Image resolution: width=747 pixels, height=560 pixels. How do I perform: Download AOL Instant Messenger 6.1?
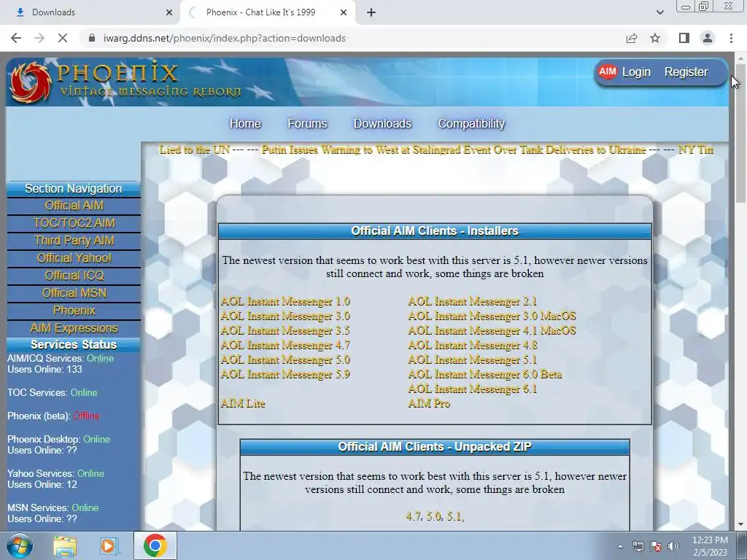coord(473,389)
